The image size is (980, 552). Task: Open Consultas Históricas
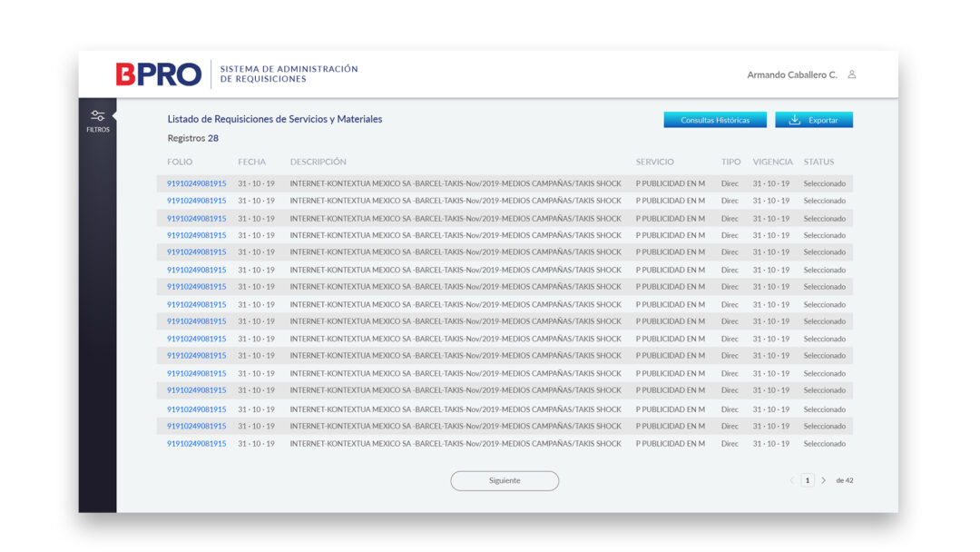pyautogui.click(x=715, y=120)
